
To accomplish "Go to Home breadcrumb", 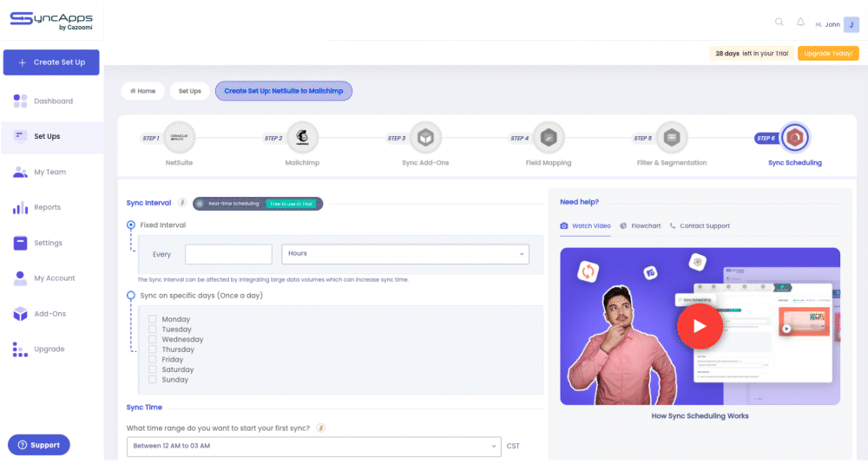I will (143, 91).
